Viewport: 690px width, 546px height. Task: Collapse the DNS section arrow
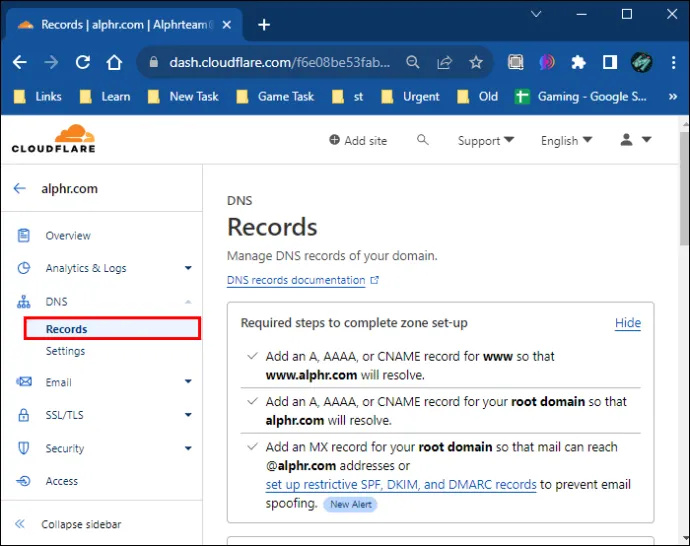click(188, 302)
